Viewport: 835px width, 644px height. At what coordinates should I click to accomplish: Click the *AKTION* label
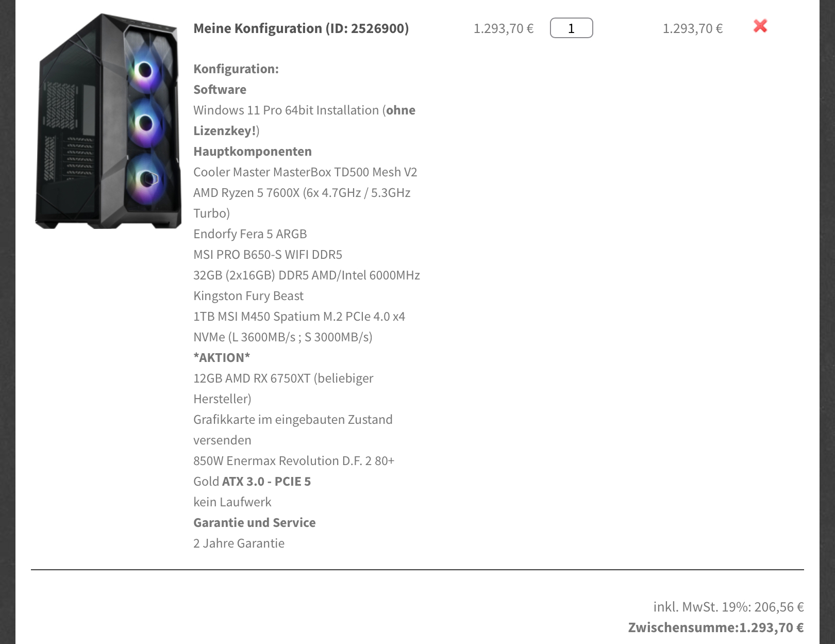[x=222, y=358]
